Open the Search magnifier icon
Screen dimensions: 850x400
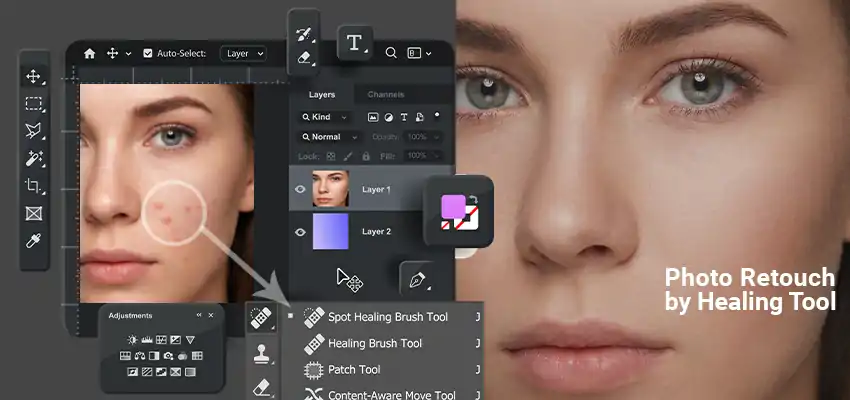coord(390,53)
